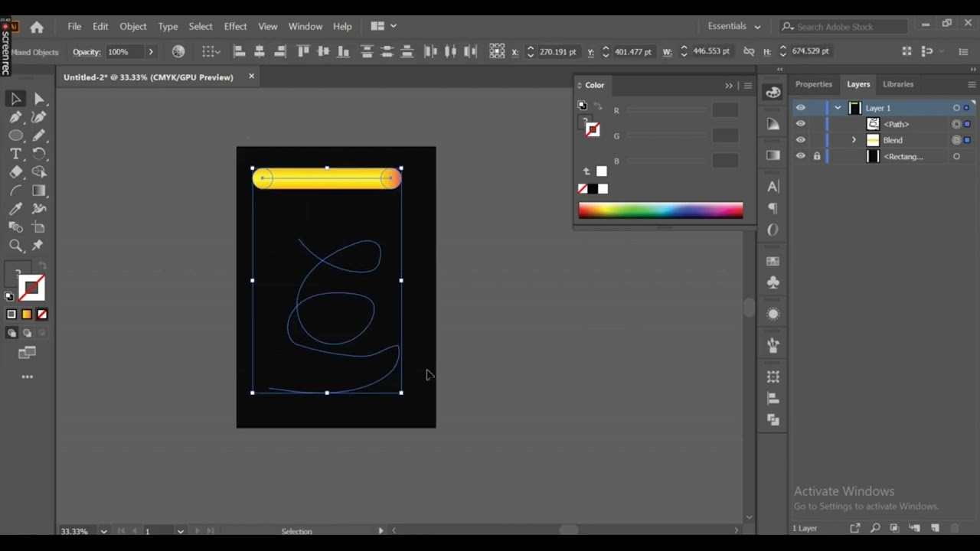
Task: Click target circle for Blend layer
Action: click(956, 140)
